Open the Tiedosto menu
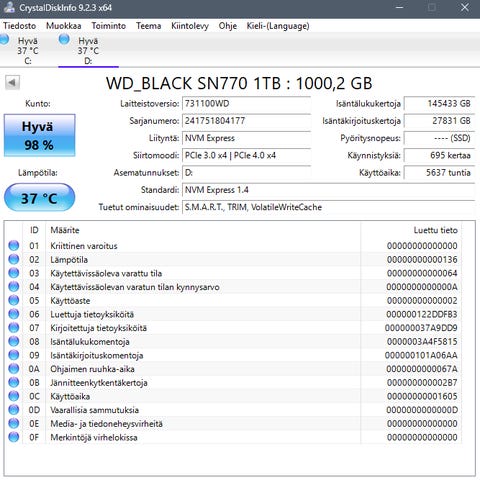This screenshot has height=480, width=480. tap(20, 26)
